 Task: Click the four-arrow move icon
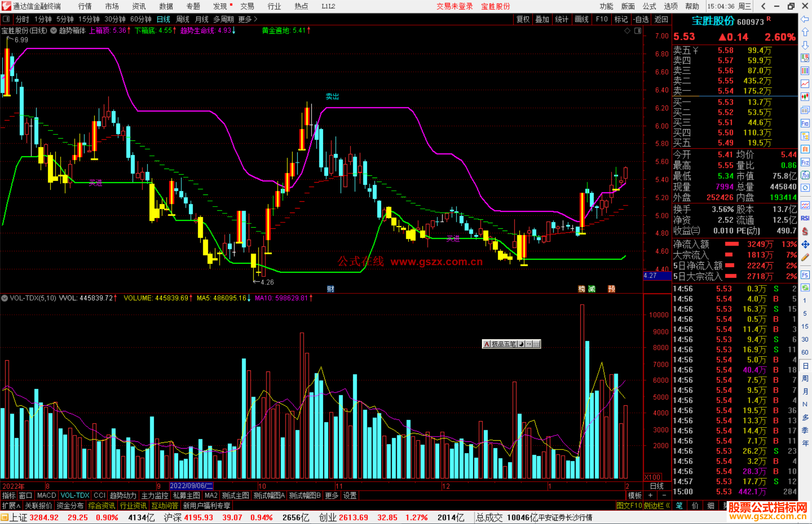pyautogui.click(x=805, y=245)
